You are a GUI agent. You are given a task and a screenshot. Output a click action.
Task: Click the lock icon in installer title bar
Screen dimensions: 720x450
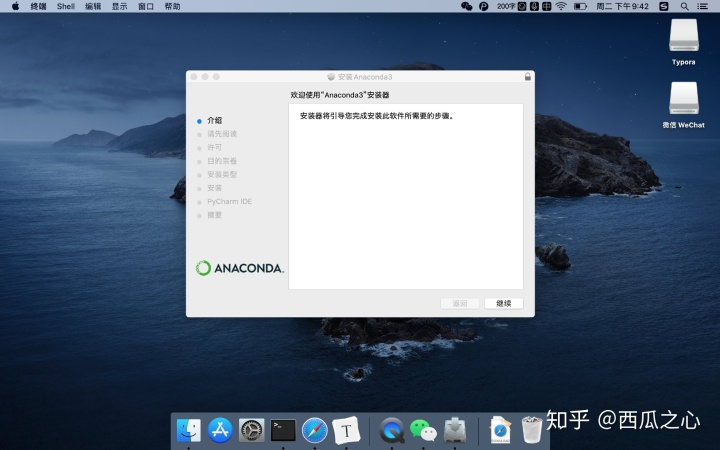click(x=528, y=77)
